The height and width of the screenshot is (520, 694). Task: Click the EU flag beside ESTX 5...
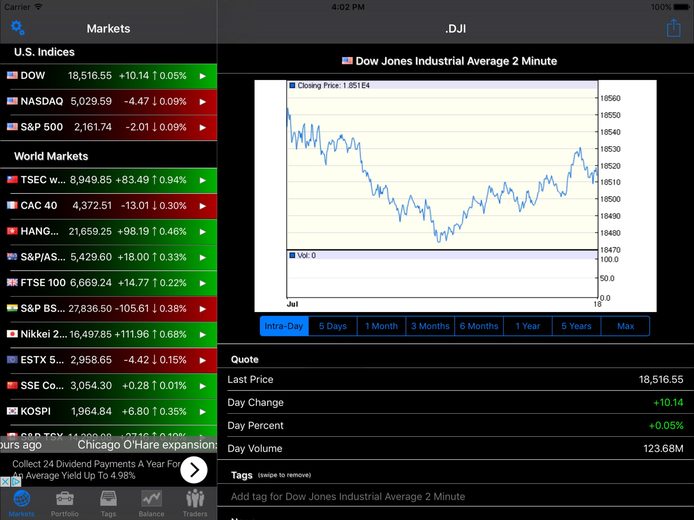pyautogui.click(x=12, y=359)
